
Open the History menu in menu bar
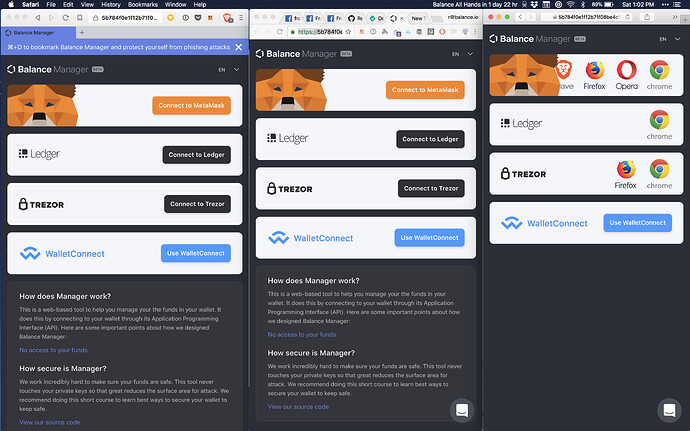click(x=110, y=4)
